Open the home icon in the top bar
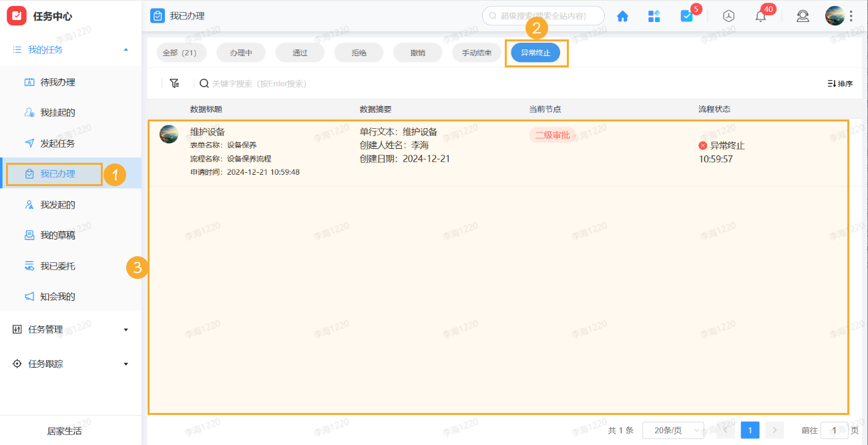 click(622, 15)
